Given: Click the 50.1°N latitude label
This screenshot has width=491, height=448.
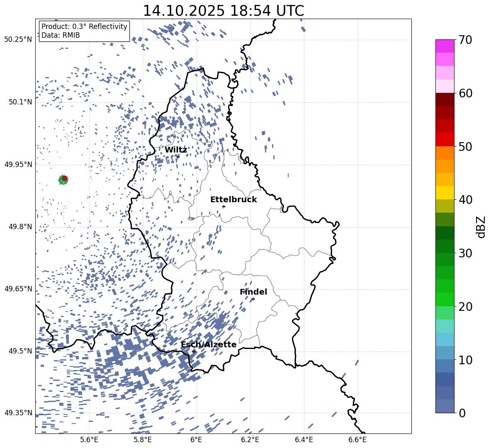Looking at the screenshot, I should pyautogui.click(x=20, y=102).
